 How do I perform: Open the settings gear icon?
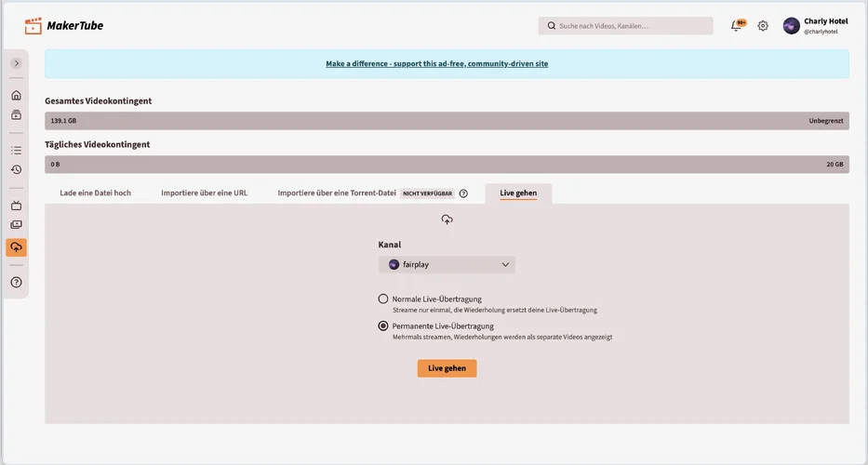tap(763, 25)
